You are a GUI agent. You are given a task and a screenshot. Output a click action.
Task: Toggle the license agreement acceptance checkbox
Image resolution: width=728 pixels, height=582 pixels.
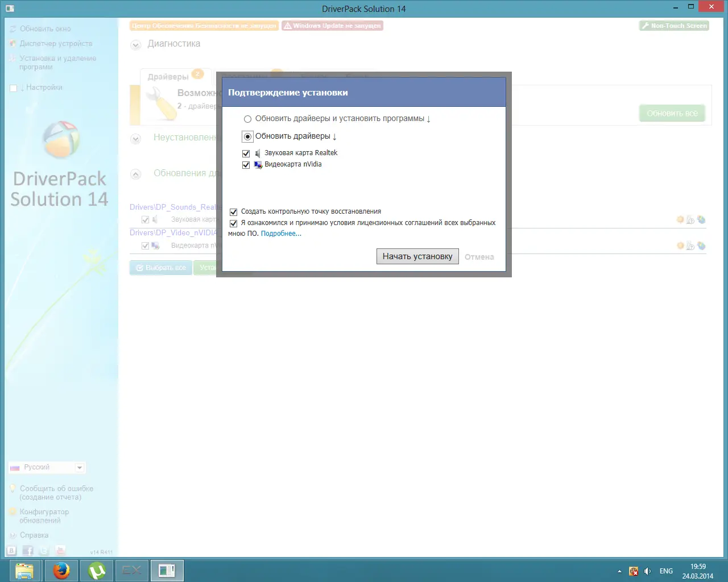tap(233, 223)
